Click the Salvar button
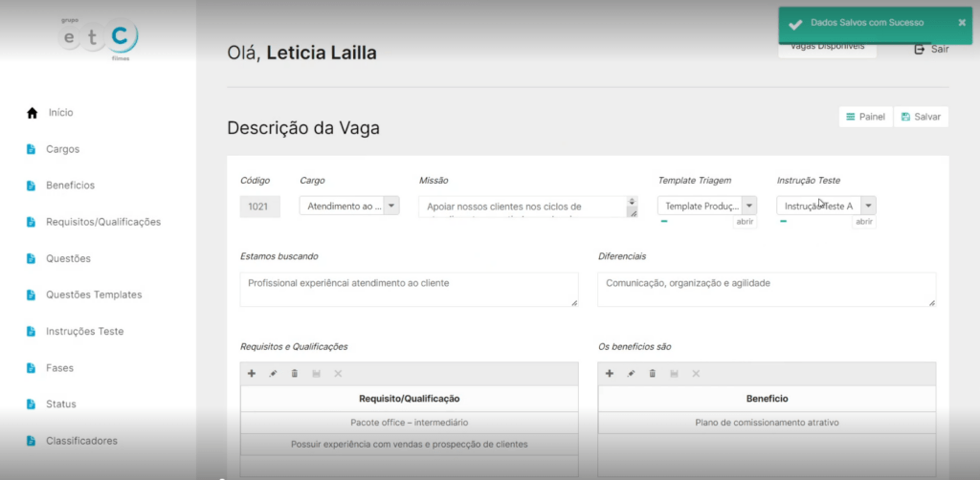This screenshot has width=980, height=480. (x=921, y=117)
